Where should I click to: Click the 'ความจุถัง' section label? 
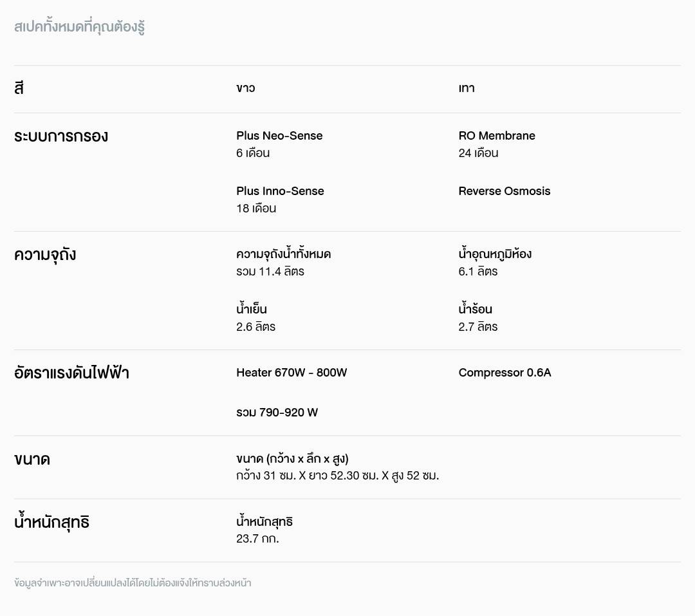tap(45, 255)
